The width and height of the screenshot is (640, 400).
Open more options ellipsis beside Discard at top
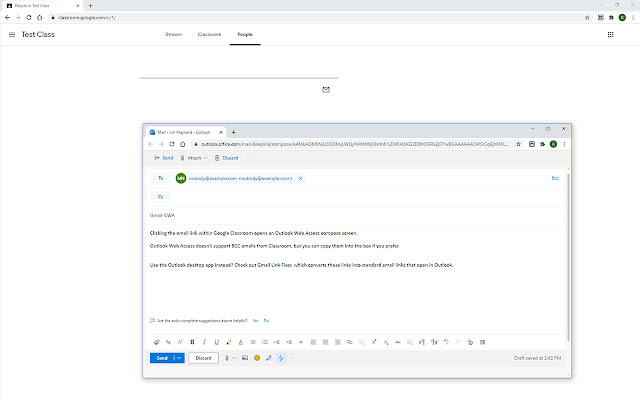click(249, 158)
